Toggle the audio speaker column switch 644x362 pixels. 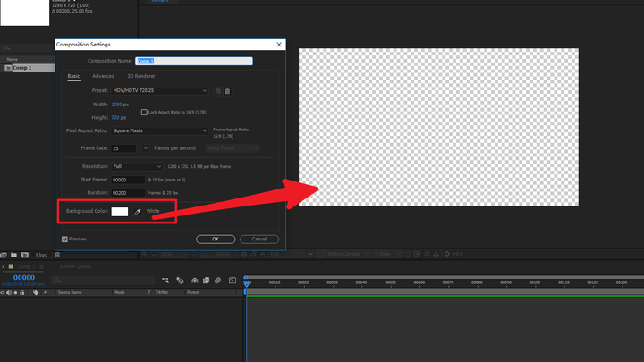(9, 292)
